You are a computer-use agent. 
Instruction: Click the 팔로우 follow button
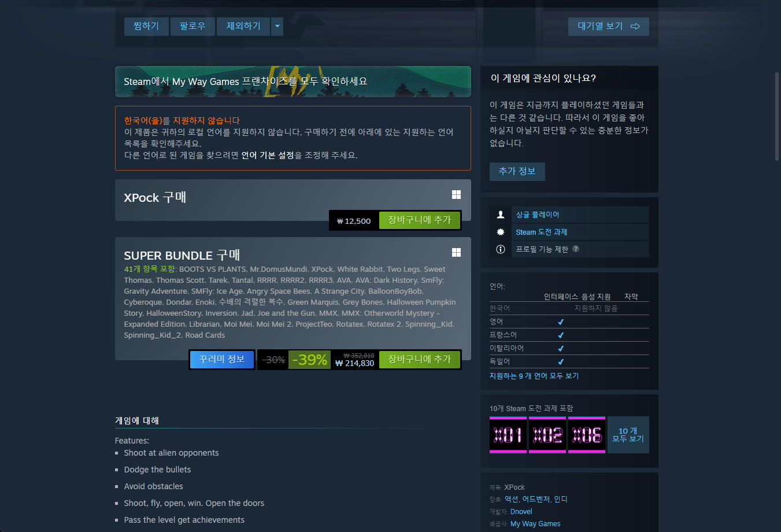(193, 27)
